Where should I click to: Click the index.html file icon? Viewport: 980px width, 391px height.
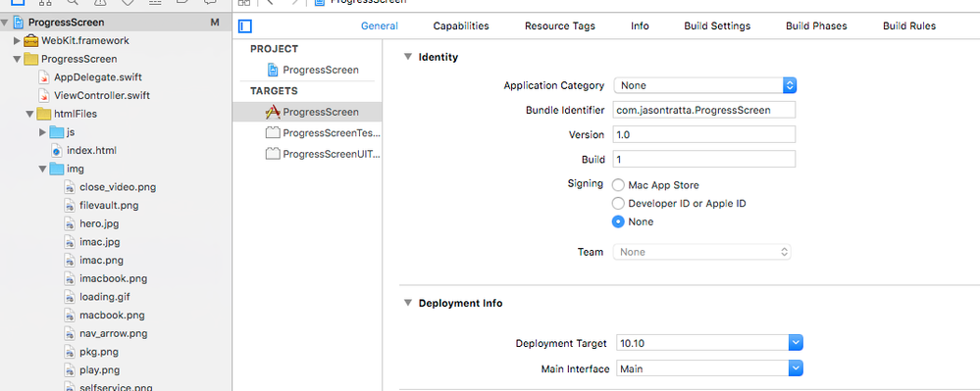pos(57,151)
